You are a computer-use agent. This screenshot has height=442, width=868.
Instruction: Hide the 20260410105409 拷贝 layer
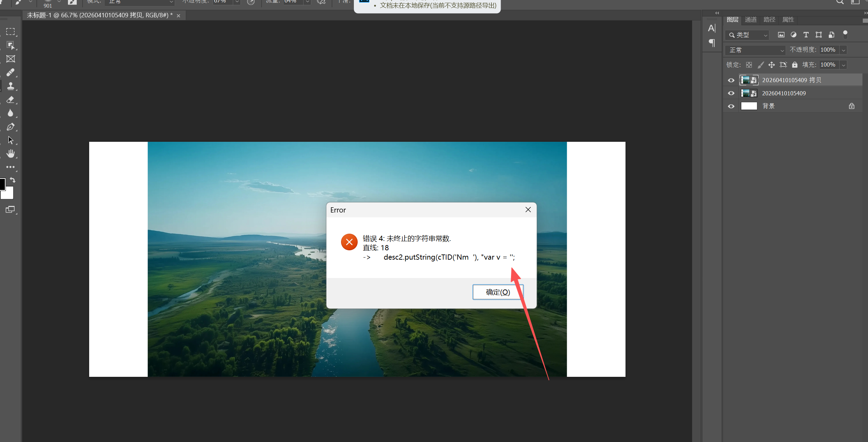731,80
